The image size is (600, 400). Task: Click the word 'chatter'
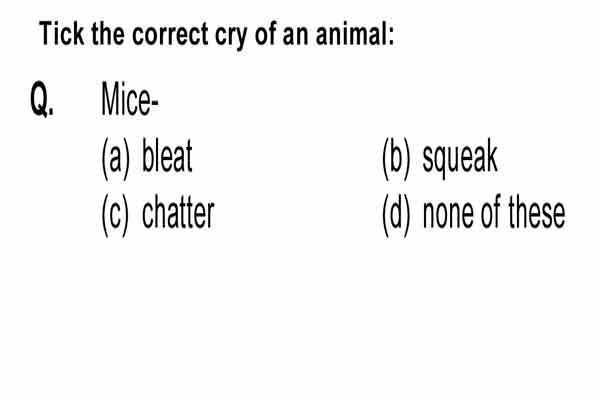(x=178, y=213)
